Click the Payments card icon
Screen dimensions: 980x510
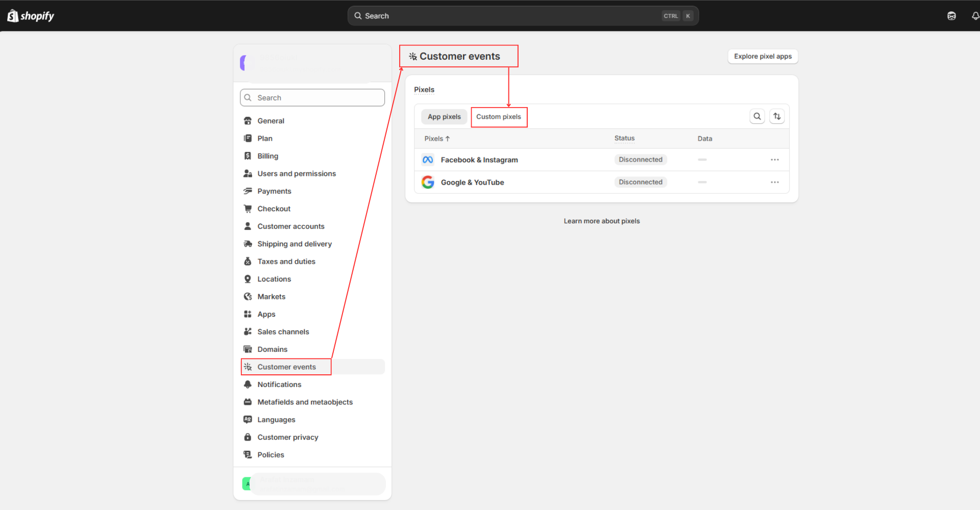[x=248, y=191]
